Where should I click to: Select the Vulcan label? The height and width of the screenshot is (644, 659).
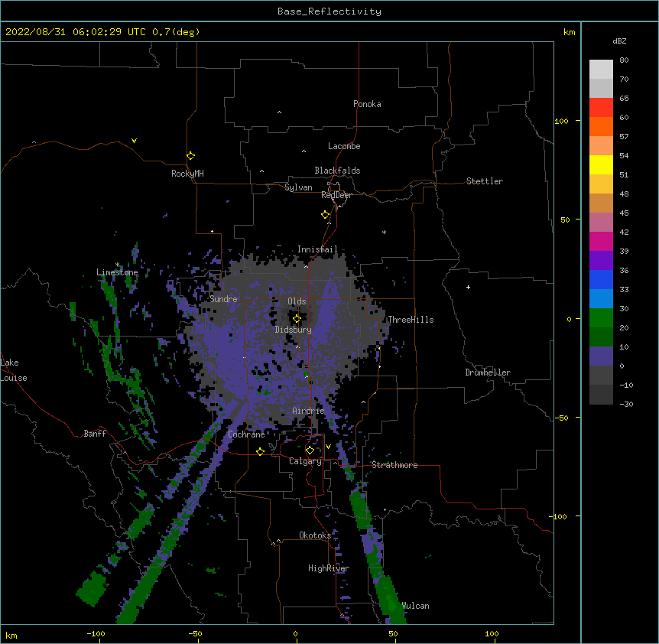click(x=415, y=606)
